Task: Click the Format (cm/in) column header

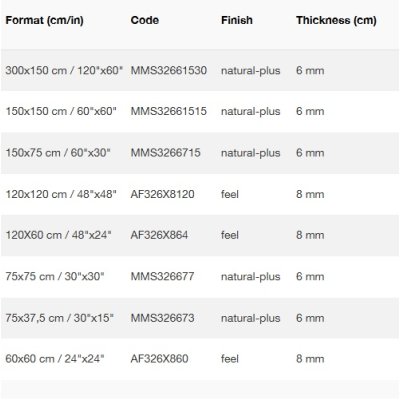Action: (44, 20)
